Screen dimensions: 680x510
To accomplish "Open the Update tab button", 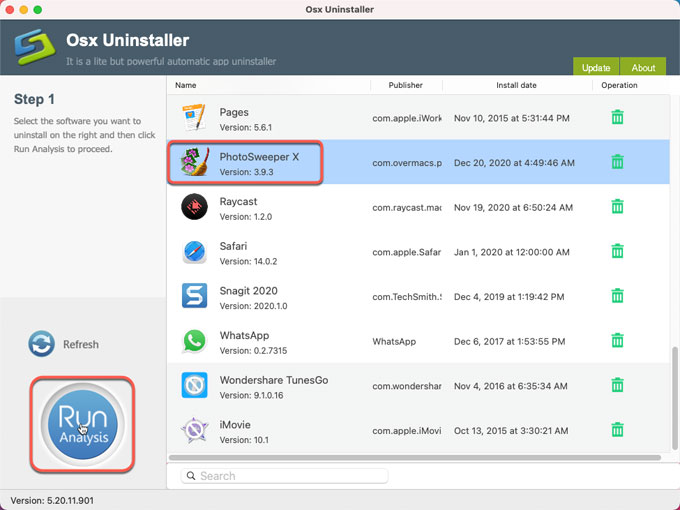I will tap(596, 67).
